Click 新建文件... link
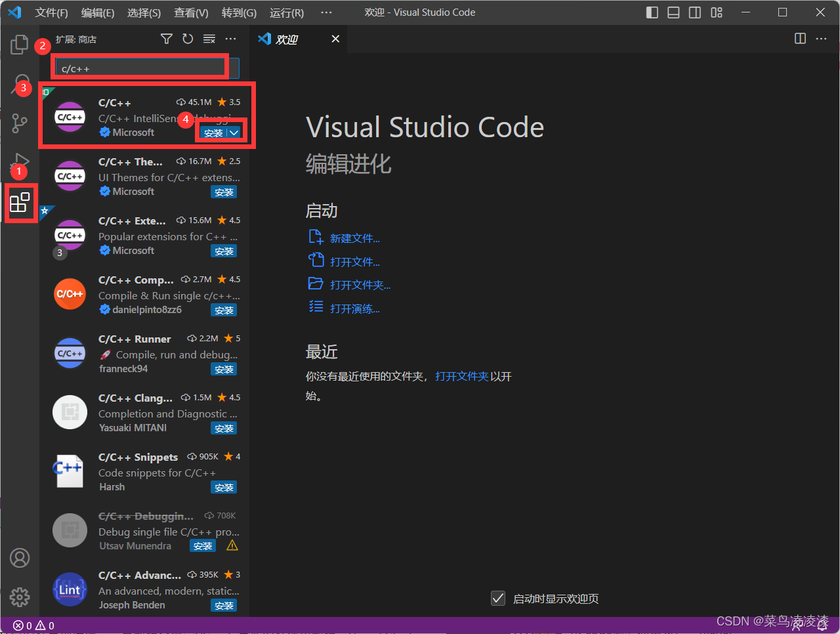 pyautogui.click(x=355, y=238)
